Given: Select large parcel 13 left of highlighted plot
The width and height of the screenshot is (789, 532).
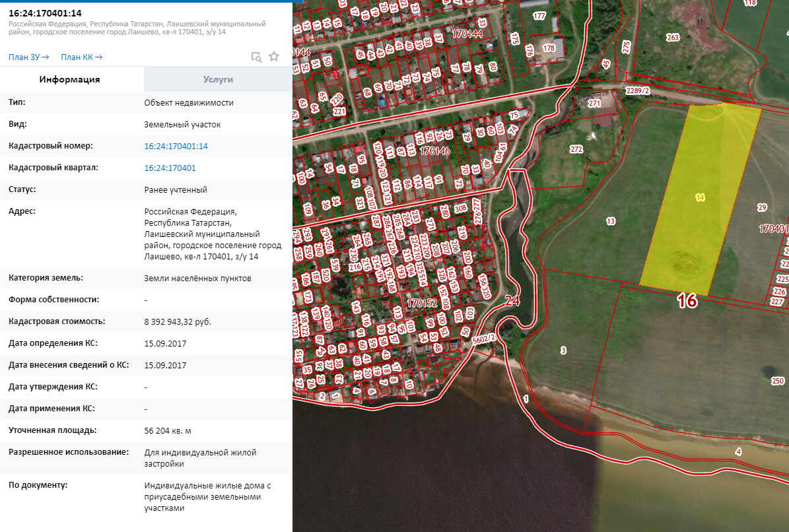Looking at the screenshot, I should click(610, 220).
